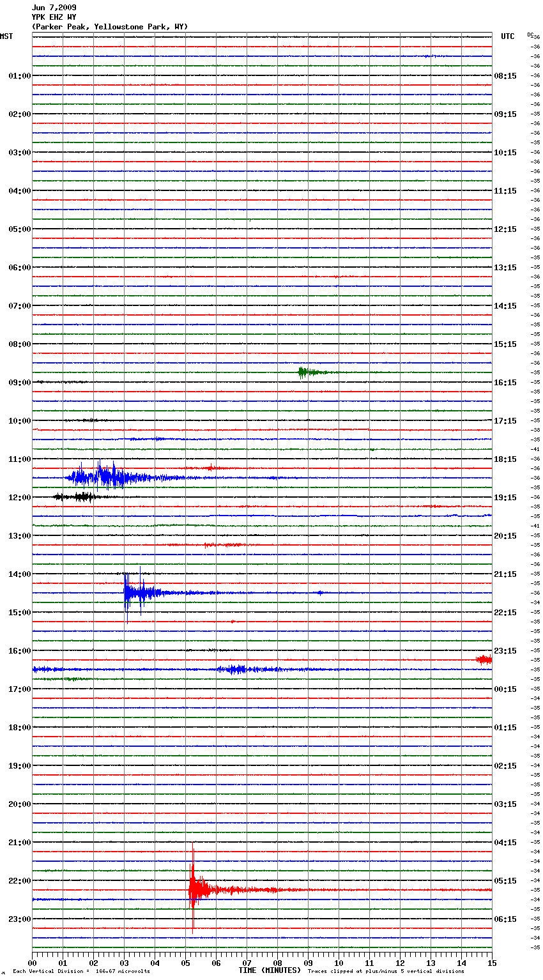Select the '03:00' MST time label
Screen dimensions: 543x980
pyautogui.click(x=19, y=153)
